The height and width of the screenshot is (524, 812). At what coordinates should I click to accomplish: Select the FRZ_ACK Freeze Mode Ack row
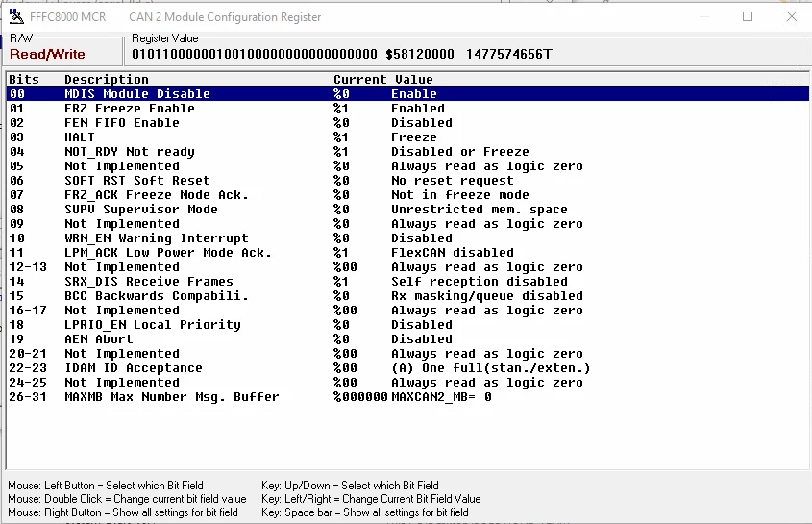pos(407,195)
